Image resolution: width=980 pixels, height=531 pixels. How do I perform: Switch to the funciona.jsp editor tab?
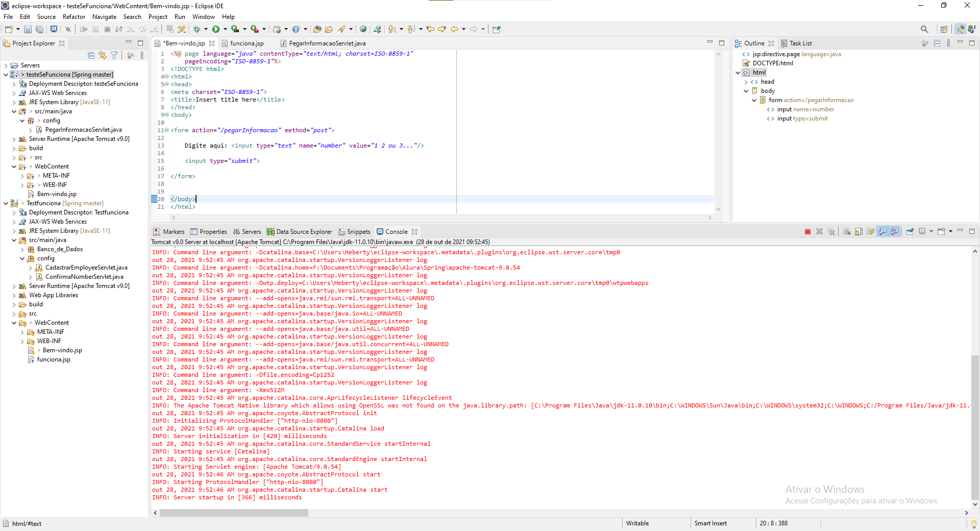pos(247,43)
